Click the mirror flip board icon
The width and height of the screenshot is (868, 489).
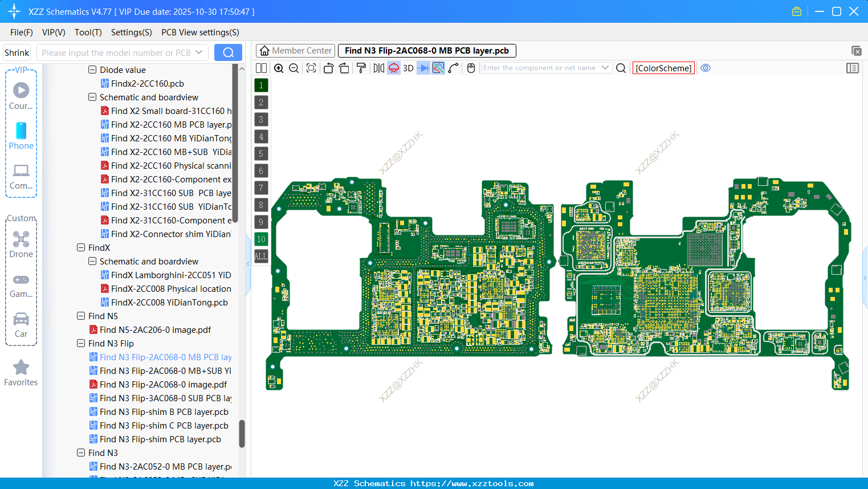pos(378,68)
